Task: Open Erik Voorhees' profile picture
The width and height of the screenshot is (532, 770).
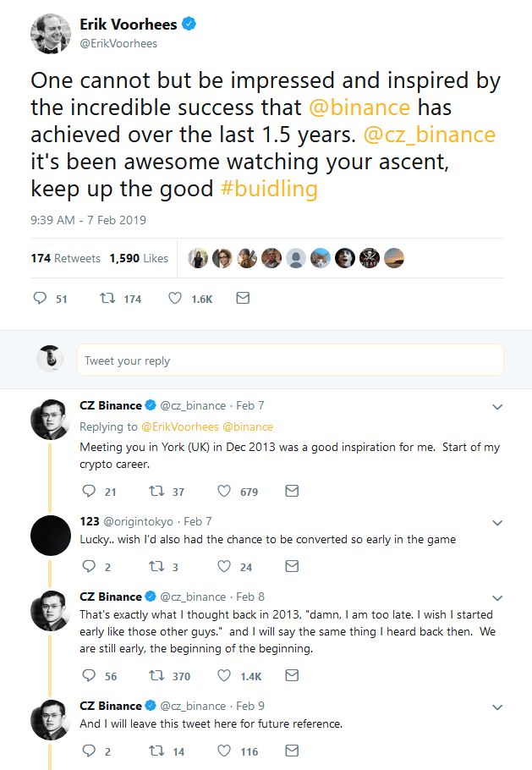Action: [x=50, y=34]
